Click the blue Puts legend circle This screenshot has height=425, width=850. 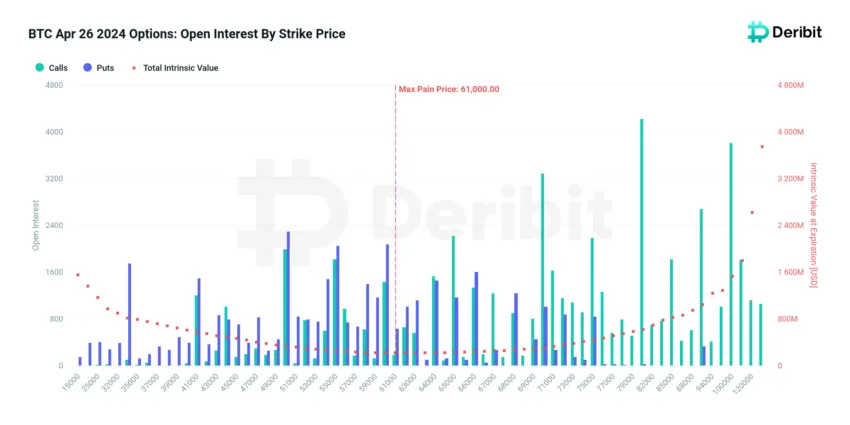tap(87, 68)
